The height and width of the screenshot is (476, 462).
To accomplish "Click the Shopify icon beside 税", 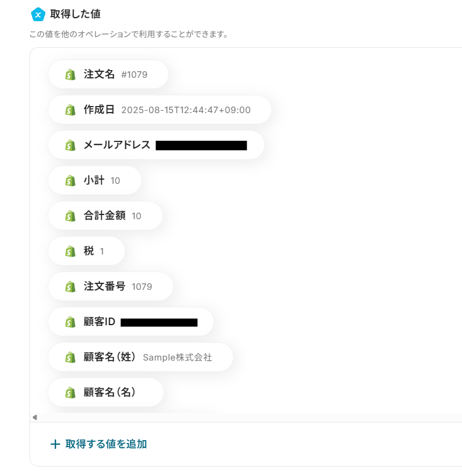I will pyautogui.click(x=71, y=252).
